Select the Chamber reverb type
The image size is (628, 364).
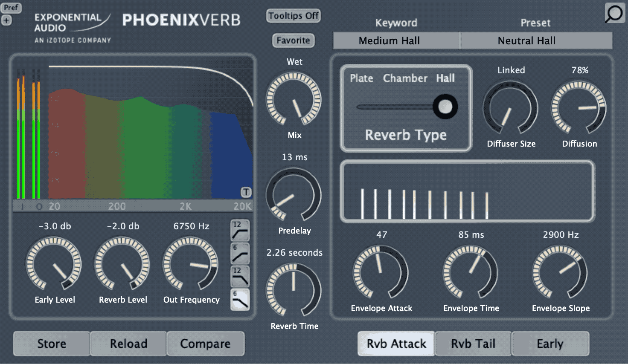(405, 78)
